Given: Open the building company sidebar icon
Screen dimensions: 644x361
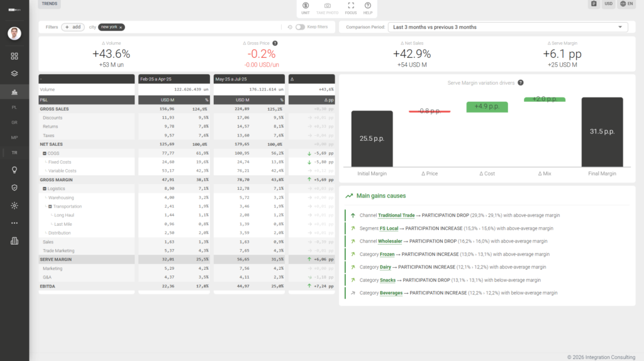Looking at the screenshot, I should pos(14,241).
